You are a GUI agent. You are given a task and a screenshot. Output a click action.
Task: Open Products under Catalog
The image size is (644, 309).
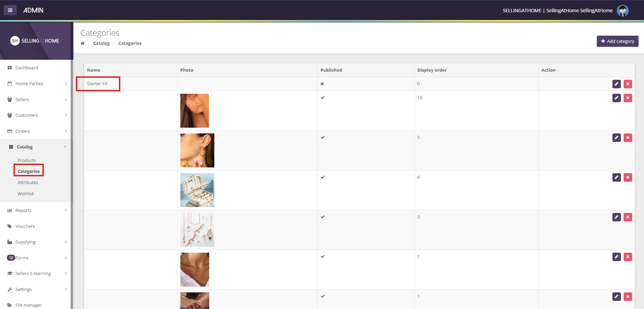point(27,160)
